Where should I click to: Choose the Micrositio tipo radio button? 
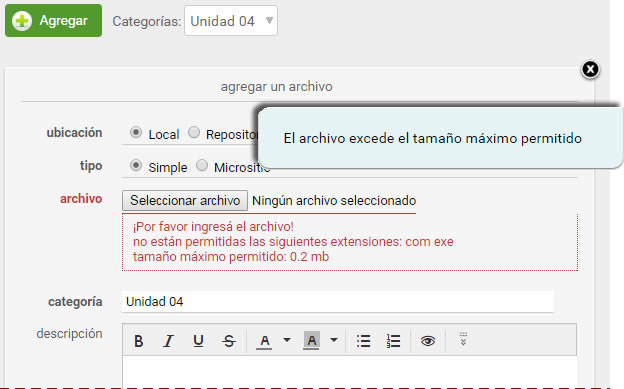pos(202,165)
